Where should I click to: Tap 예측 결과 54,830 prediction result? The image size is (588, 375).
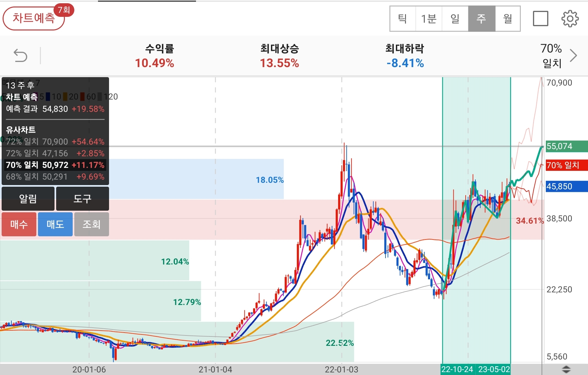coord(55,109)
